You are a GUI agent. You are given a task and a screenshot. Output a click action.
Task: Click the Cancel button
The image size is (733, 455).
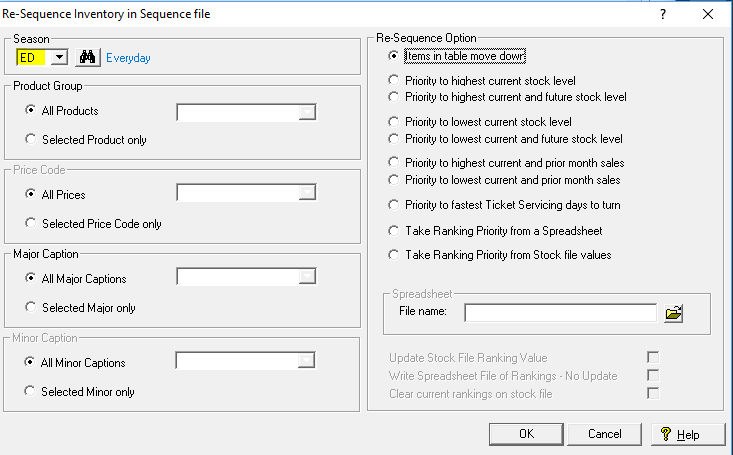coord(604,434)
